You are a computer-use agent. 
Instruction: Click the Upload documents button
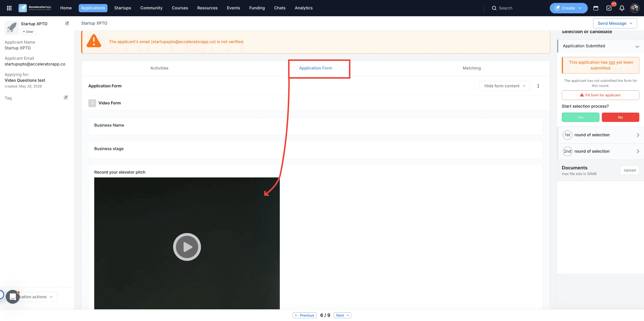click(629, 170)
